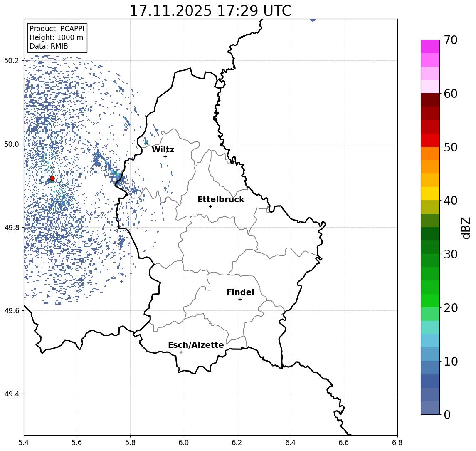Click the 5.8 longitude tick label
This screenshot has width=476, height=451.
[x=130, y=442]
